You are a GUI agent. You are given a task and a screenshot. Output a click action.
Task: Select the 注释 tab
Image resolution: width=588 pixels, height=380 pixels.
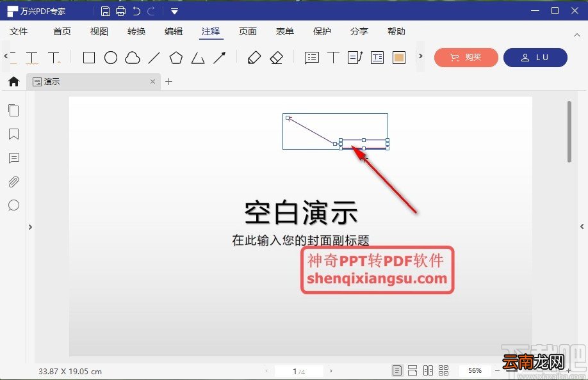pos(211,31)
